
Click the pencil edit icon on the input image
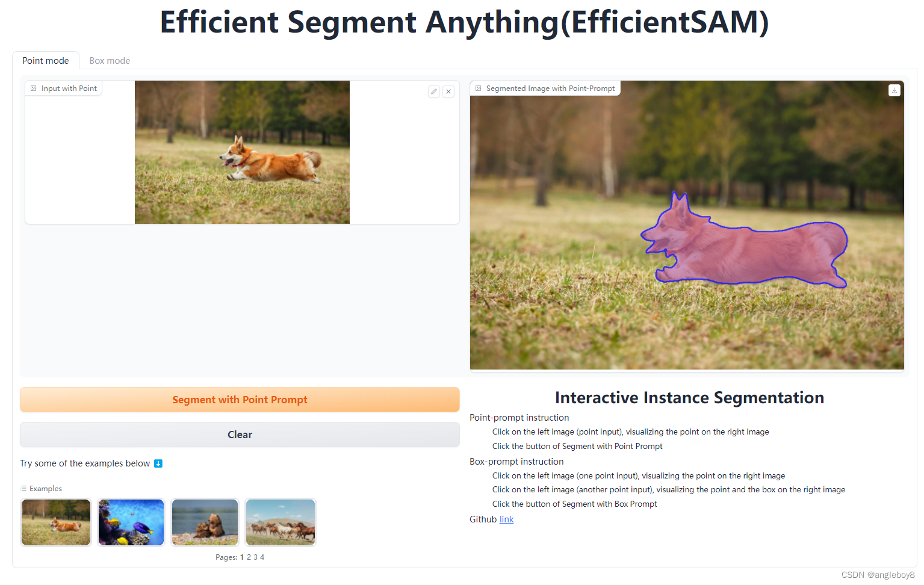(434, 91)
